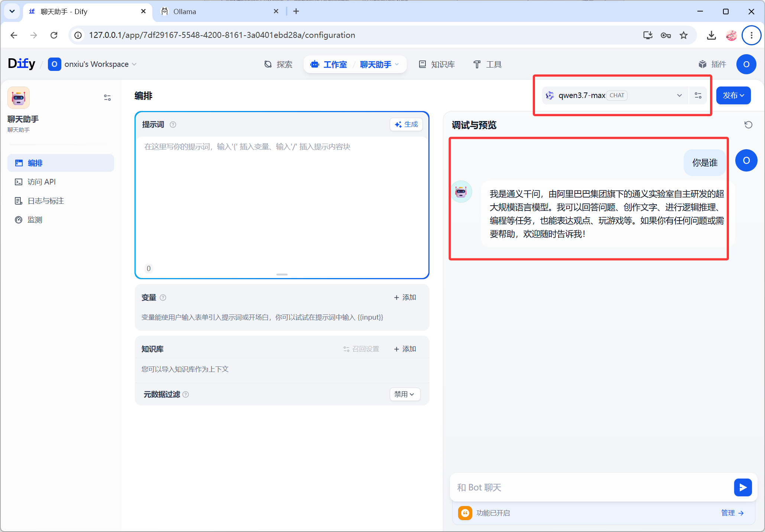The height and width of the screenshot is (532, 765).
Task: Open the tab search dropdown arrow
Action: click(12, 12)
